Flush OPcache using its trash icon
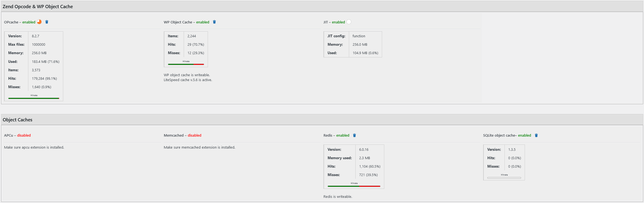 pos(47,22)
